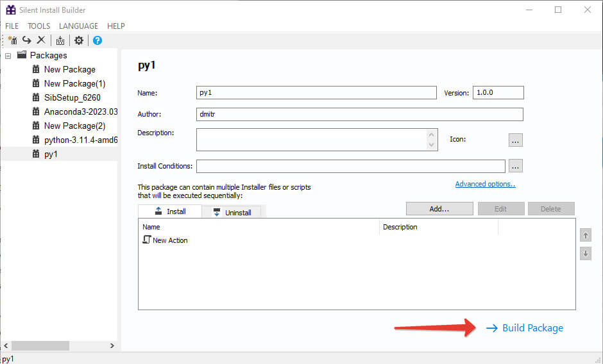Click tree scrollbar right arrow
603x364 pixels.
[112, 345]
